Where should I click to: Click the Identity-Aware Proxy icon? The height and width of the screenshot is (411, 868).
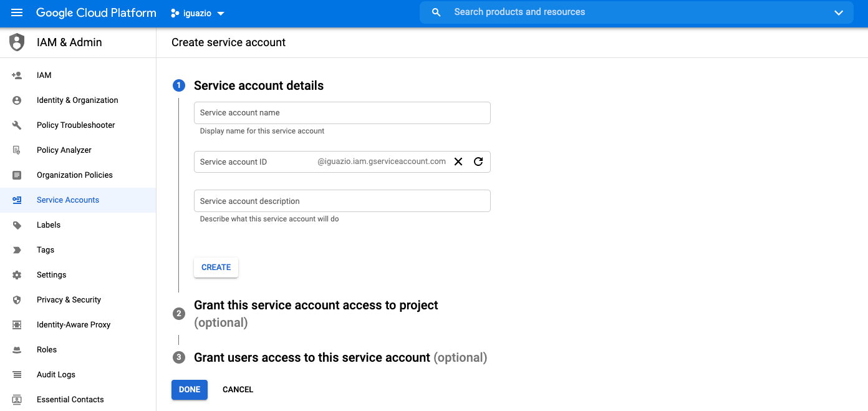point(17,325)
